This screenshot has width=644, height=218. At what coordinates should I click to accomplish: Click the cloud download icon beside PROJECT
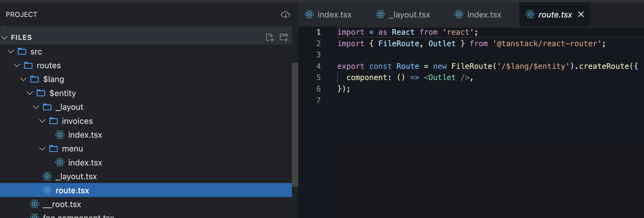click(x=285, y=14)
